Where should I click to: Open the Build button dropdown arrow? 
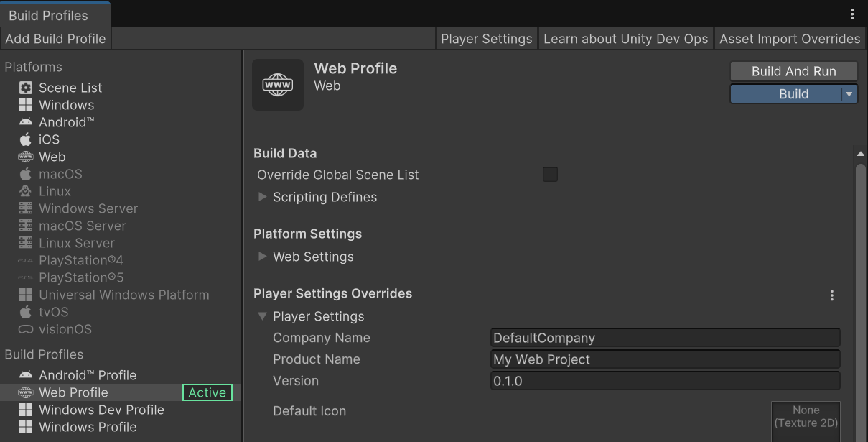[849, 94]
